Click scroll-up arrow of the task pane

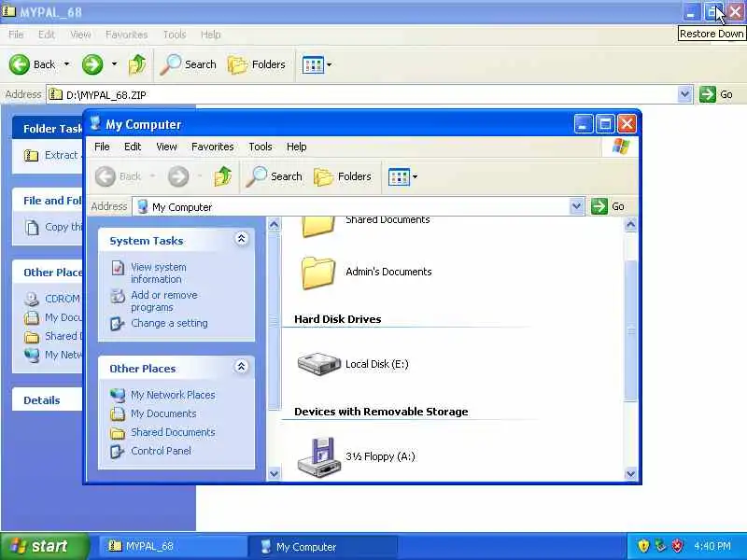click(274, 224)
